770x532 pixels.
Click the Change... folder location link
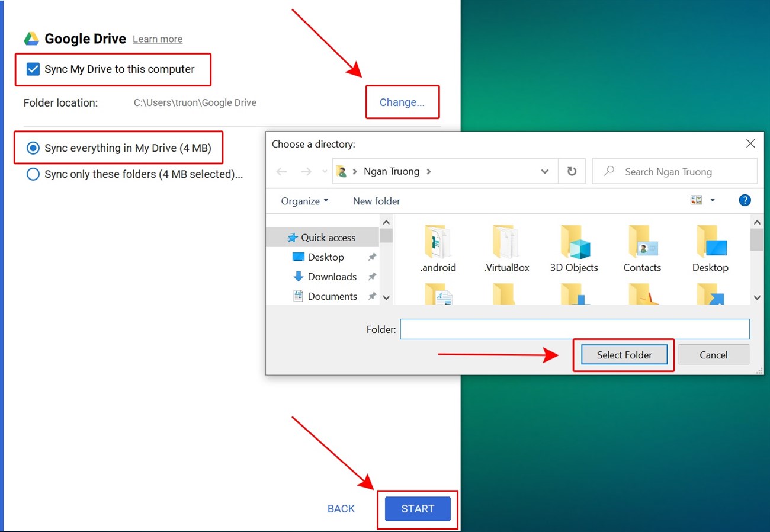402,102
